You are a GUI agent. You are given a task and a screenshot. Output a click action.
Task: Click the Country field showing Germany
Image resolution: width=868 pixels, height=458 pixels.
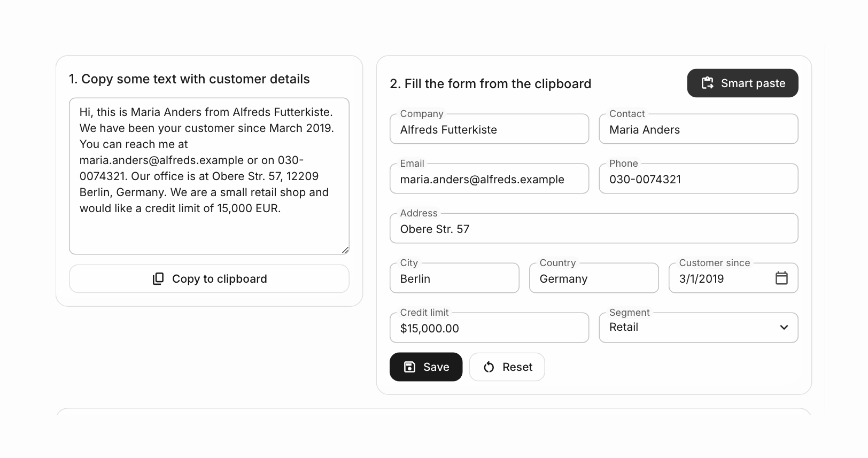click(x=594, y=278)
